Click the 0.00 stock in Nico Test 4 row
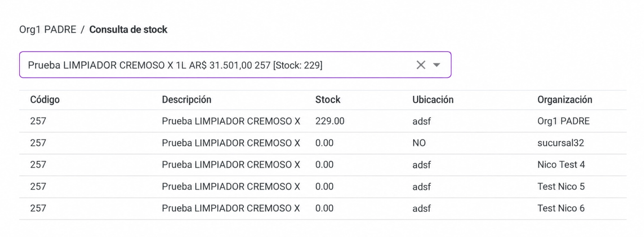644x237 pixels. pyautogui.click(x=324, y=164)
